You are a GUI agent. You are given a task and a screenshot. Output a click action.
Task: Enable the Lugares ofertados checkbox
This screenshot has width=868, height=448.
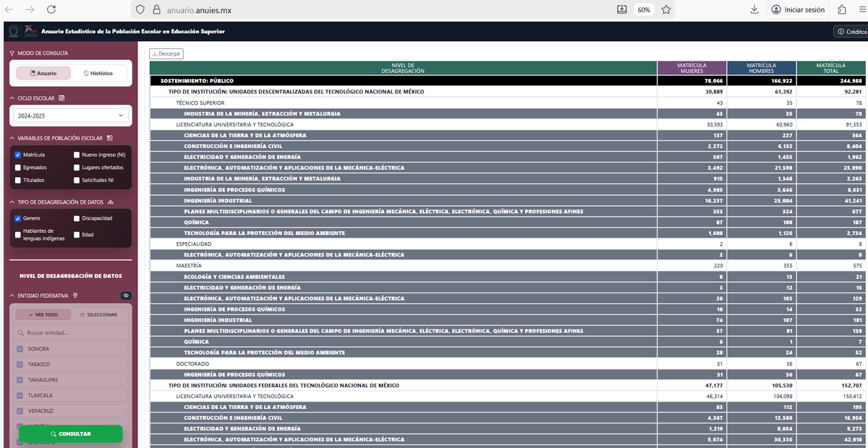pos(77,167)
